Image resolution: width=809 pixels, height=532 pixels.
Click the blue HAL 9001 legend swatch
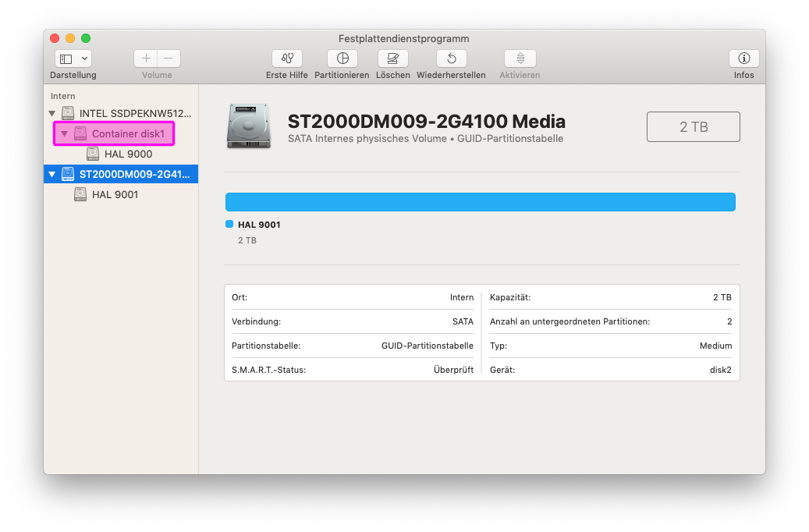click(229, 224)
